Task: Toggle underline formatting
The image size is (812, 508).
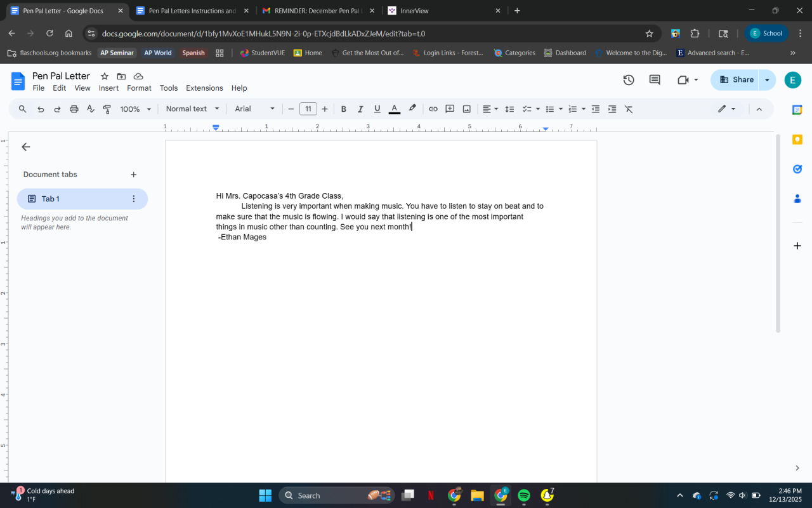Action: tap(377, 109)
